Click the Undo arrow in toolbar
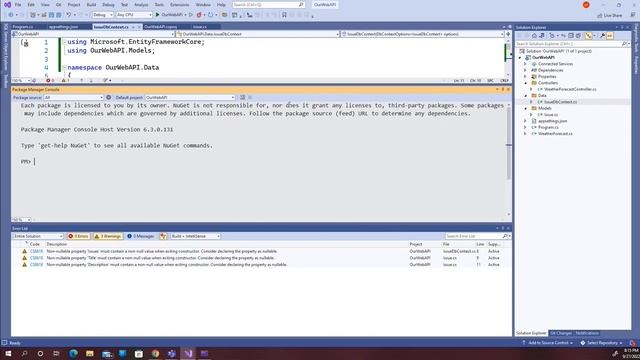This screenshot has height=360, width=640. [69, 15]
